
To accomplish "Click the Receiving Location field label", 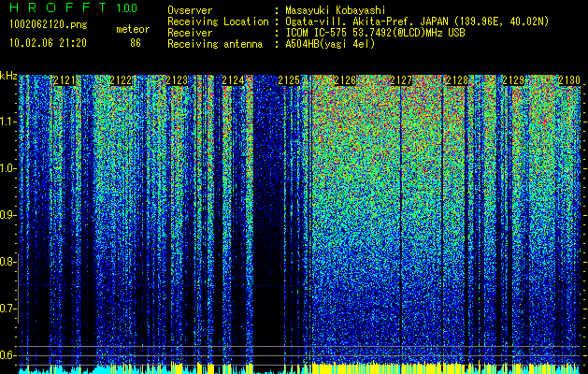I will (218, 22).
